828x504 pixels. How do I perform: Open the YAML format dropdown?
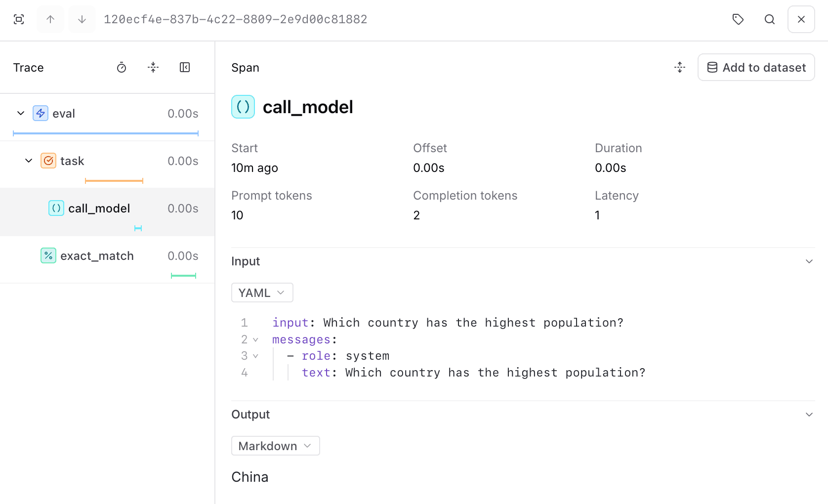coord(262,293)
